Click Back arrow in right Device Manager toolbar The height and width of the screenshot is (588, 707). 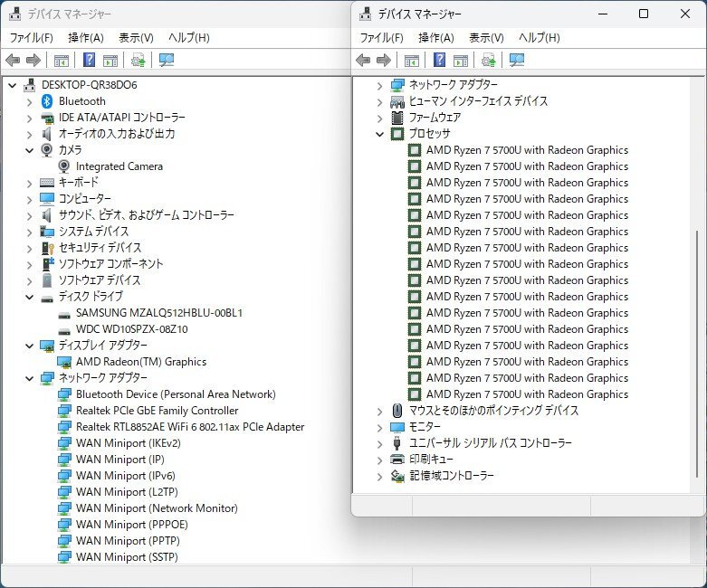coord(363,60)
